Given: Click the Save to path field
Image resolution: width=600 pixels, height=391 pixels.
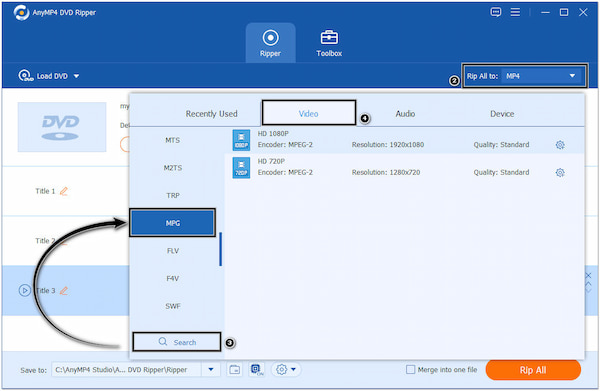Looking at the screenshot, I should pyautogui.click(x=126, y=370).
